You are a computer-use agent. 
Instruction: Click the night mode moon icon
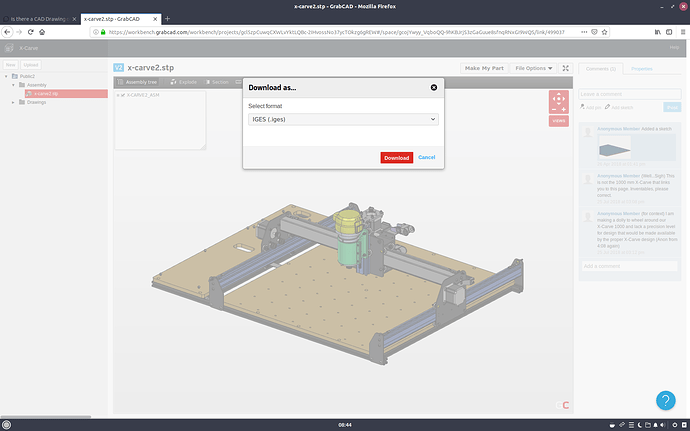tap(639, 425)
